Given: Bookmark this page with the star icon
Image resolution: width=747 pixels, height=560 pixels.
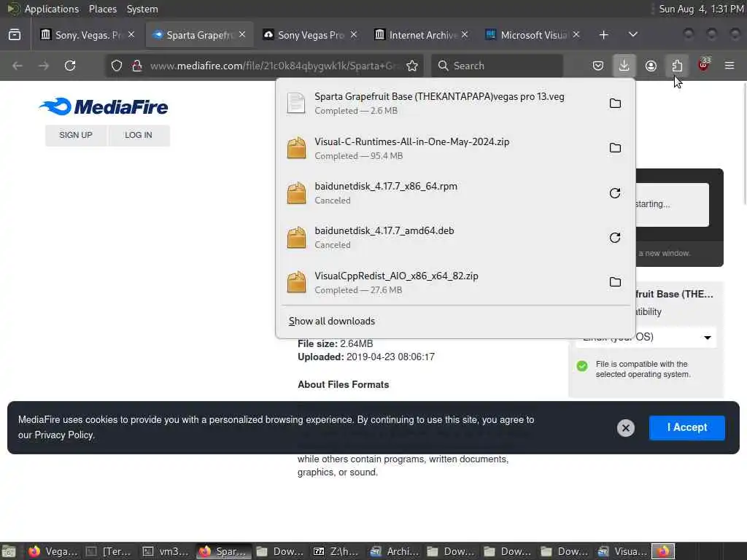Looking at the screenshot, I should pos(412,66).
